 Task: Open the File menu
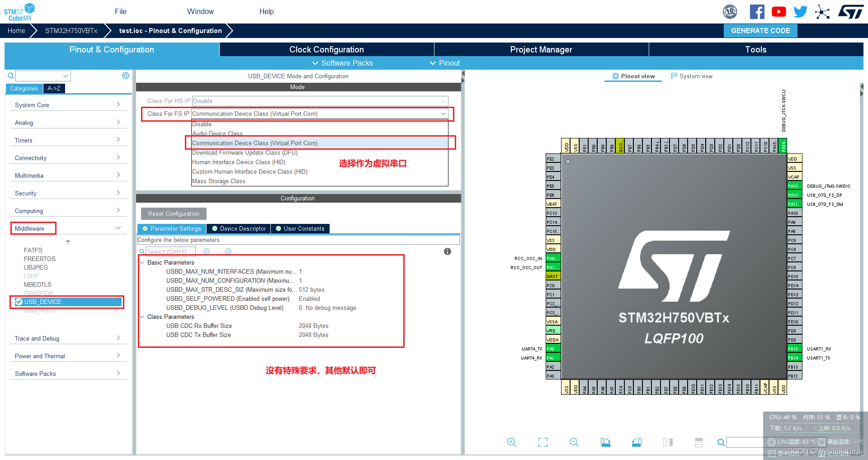click(121, 11)
